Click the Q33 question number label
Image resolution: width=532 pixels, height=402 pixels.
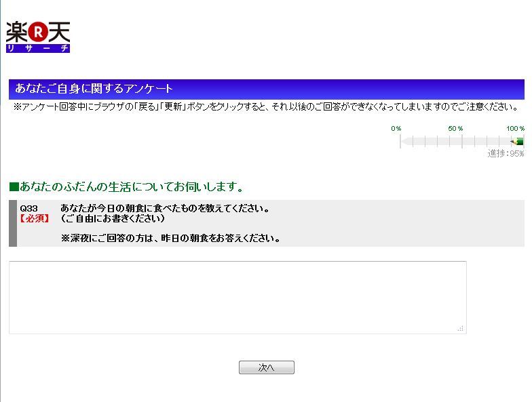tap(29, 209)
